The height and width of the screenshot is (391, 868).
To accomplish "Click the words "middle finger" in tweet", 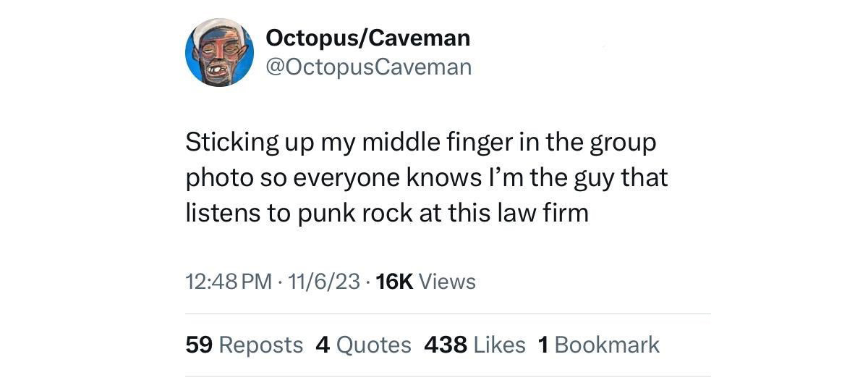I will coord(427,142).
